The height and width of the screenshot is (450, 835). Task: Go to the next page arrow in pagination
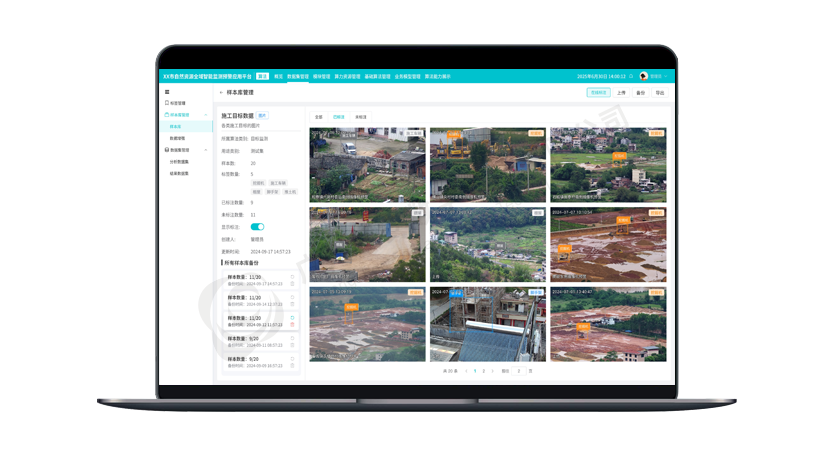(492, 371)
